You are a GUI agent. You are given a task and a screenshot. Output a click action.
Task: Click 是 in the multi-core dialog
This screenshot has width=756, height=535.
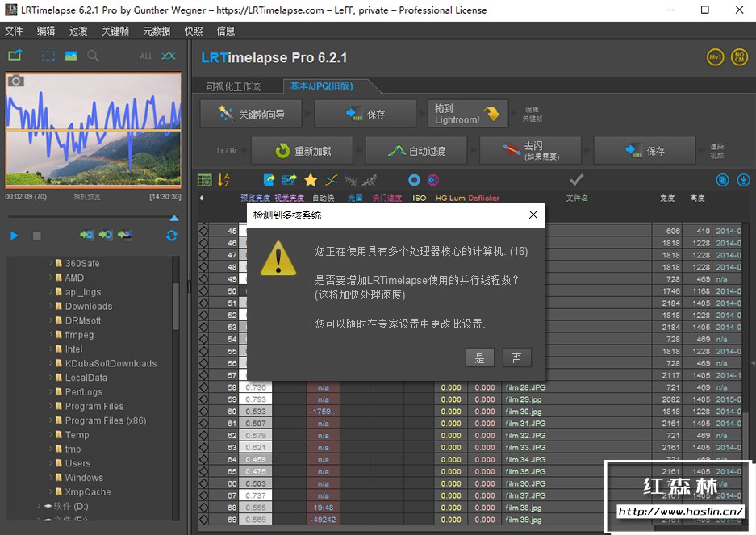[480, 357]
